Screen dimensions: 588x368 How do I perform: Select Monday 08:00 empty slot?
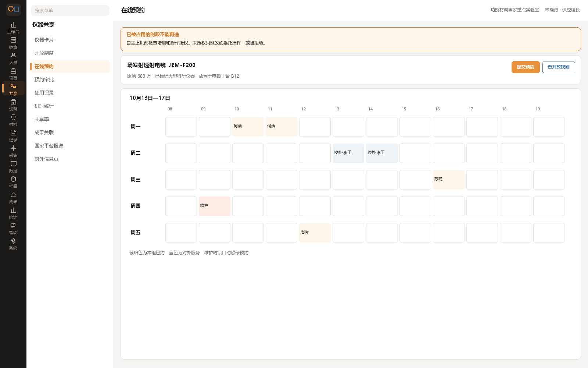(181, 127)
